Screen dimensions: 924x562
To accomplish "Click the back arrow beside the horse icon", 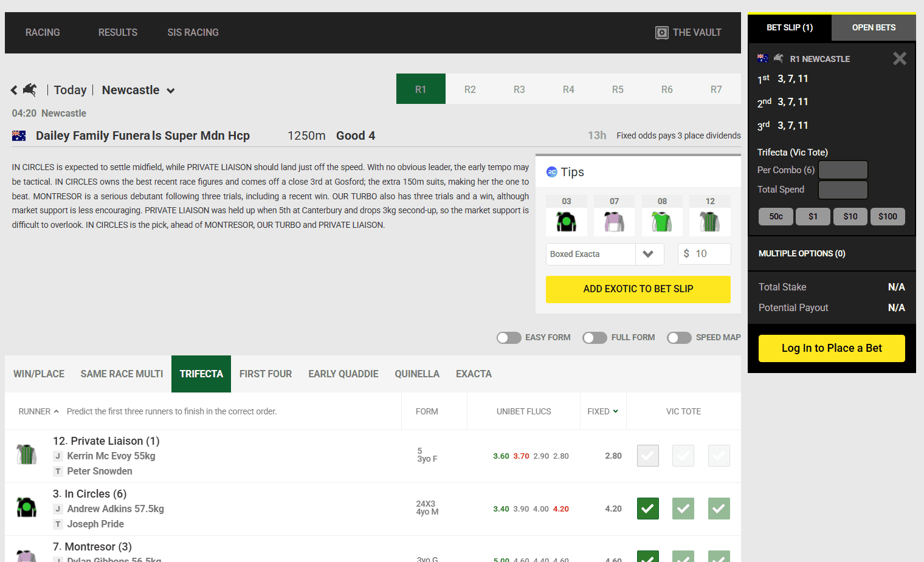I will [14, 91].
